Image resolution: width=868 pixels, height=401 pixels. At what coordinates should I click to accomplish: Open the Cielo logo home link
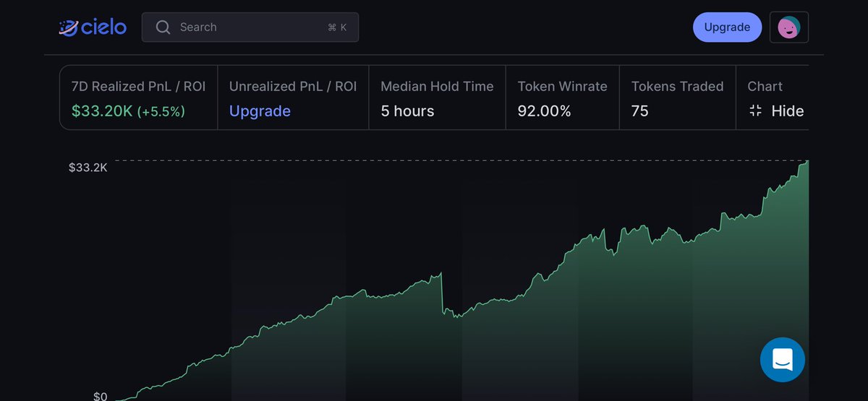pyautogui.click(x=93, y=27)
